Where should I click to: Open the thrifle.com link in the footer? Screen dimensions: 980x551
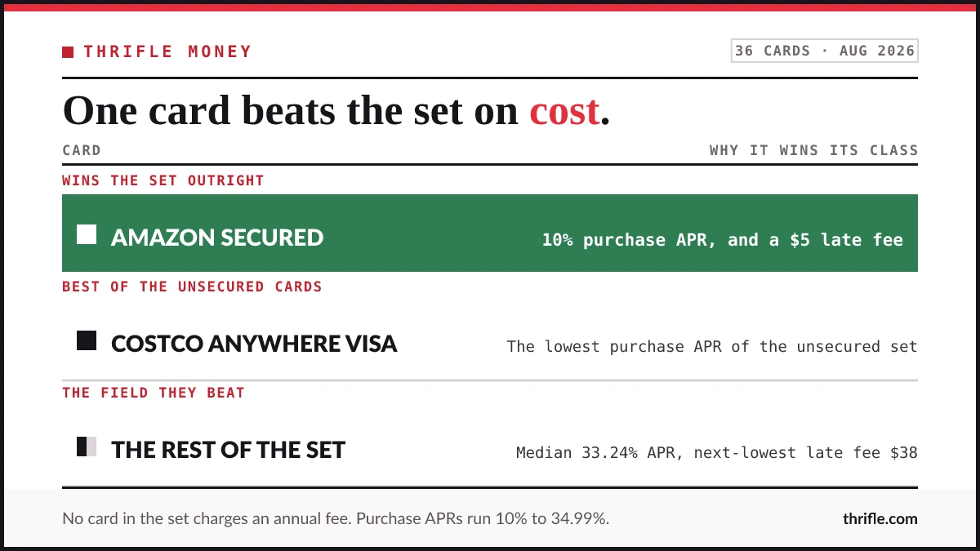[880, 518]
